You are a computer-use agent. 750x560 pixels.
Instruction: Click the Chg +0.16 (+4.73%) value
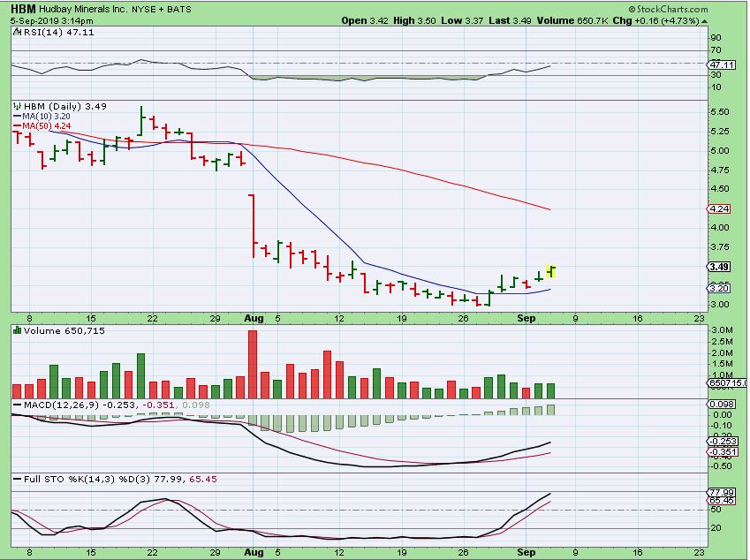pos(656,20)
